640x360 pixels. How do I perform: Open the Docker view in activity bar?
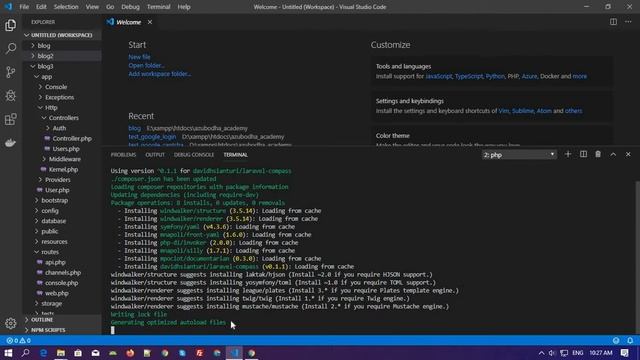(x=11, y=143)
